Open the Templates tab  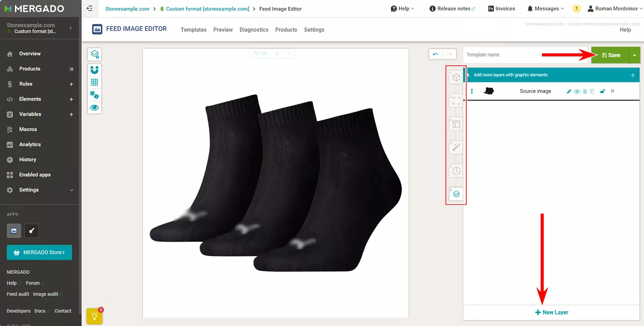[194, 30]
